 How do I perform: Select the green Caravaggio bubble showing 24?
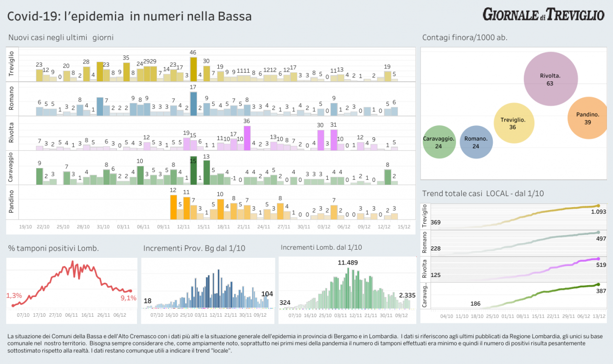click(x=439, y=142)
